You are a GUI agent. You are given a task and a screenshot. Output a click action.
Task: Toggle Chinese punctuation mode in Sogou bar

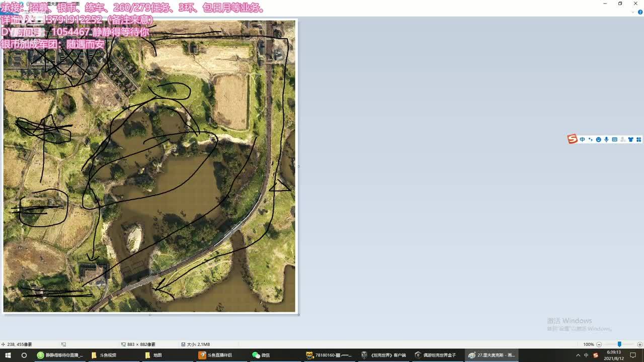pos(590,139)
